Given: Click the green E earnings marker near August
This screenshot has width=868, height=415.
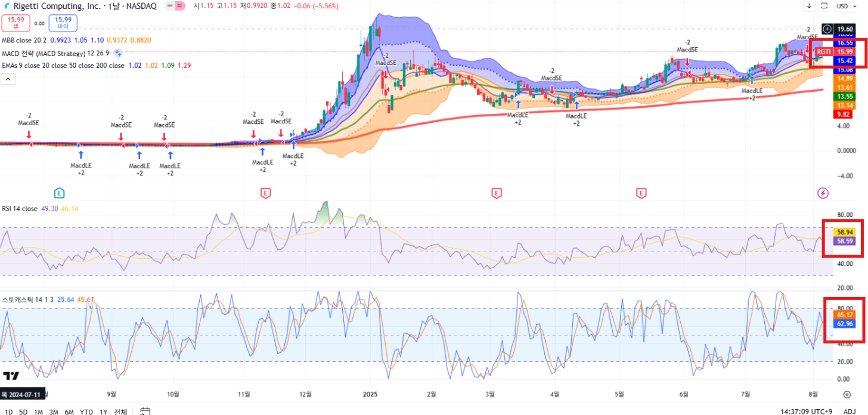Looking at the screenshot, I should (59, 193).
